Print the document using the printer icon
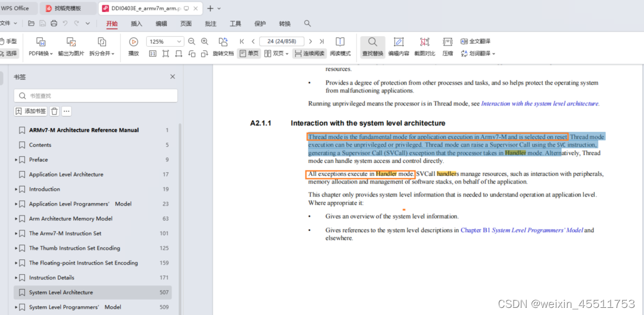Screen dimensions: 644x315 (54, 24)
